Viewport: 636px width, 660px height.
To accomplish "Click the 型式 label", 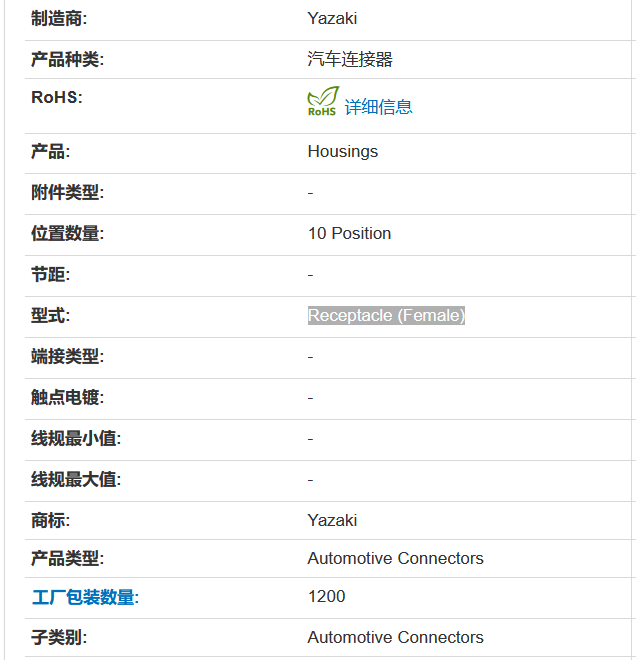I will click(x=51, y=316).
